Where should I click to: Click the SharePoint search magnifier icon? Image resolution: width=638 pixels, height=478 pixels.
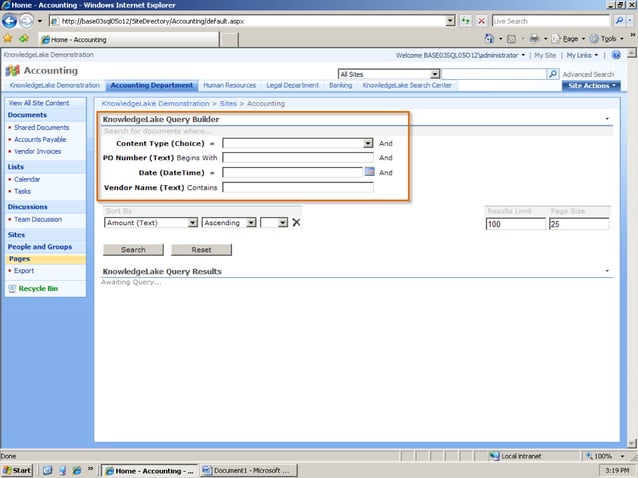pos(553,74)
